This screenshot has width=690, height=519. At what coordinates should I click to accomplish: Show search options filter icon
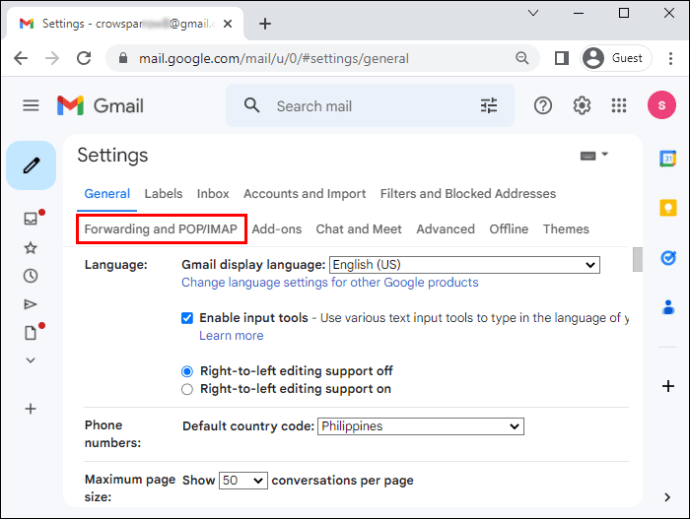[489, 105]
